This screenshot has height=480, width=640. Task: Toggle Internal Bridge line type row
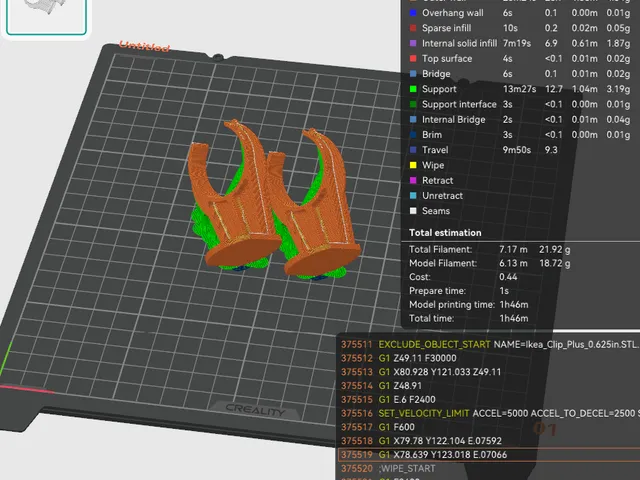(x=520, y=120)
